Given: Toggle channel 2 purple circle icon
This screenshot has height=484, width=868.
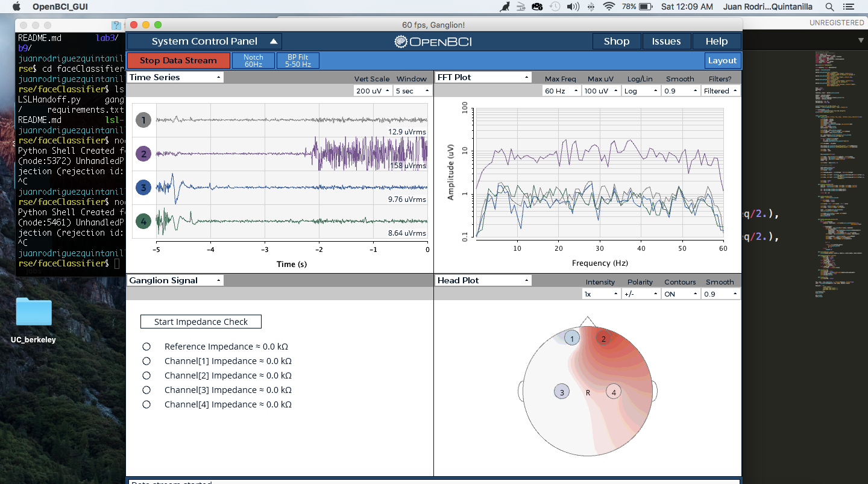Looking at the screenshot, I should [x=143, y=154].
